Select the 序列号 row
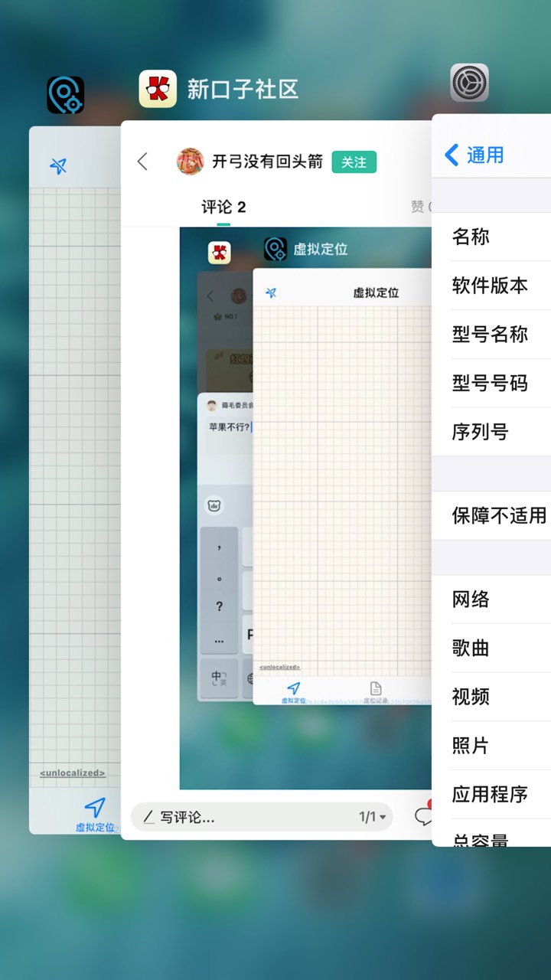The image size is (551, 980). click(491, 432)
